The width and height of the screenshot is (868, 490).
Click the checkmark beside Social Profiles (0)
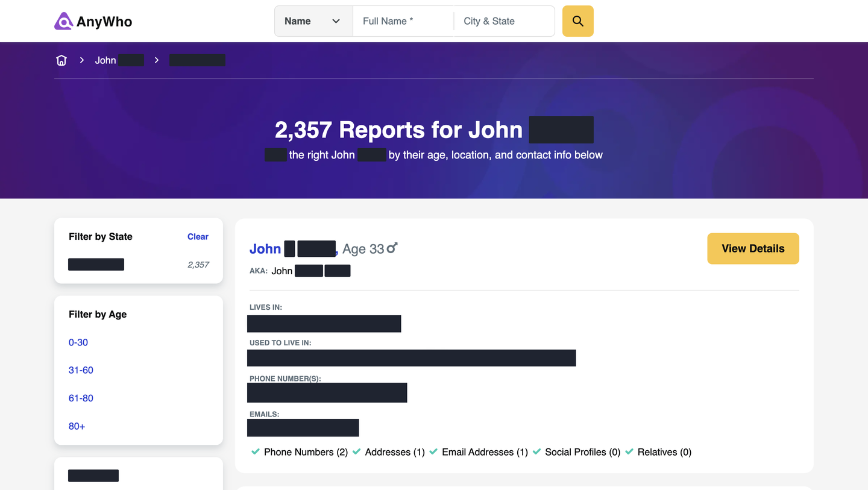(536, 451)
